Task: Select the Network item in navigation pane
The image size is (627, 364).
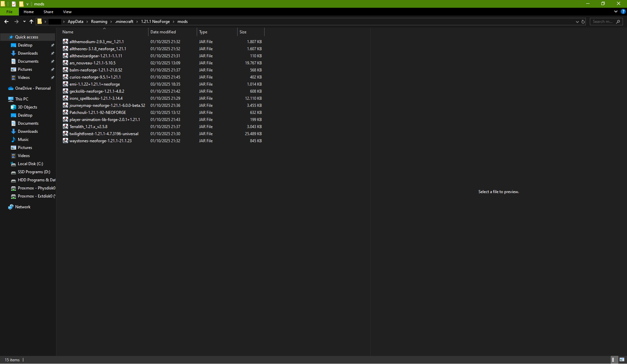Action: [x=23, y=207]
